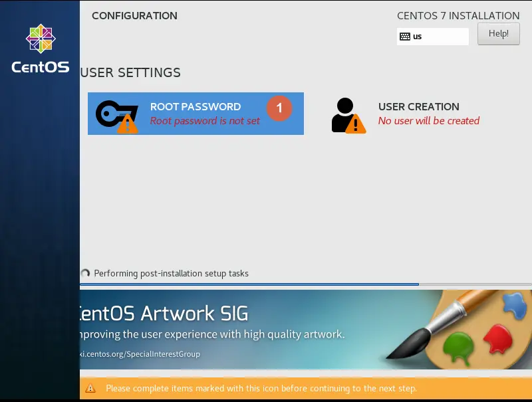This screenshot has height=402, width=532.
Task: Click the centos.org SpecialInterestGroup link text
Action: coord(140,354)
